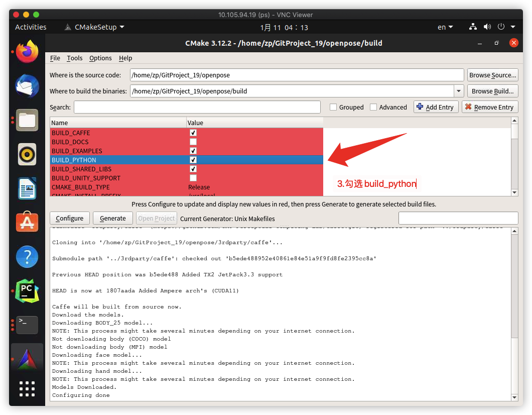Uncheck the BUILD_PYTHON value checkbox
Screen dimensions: 532x415
(193, 160)
